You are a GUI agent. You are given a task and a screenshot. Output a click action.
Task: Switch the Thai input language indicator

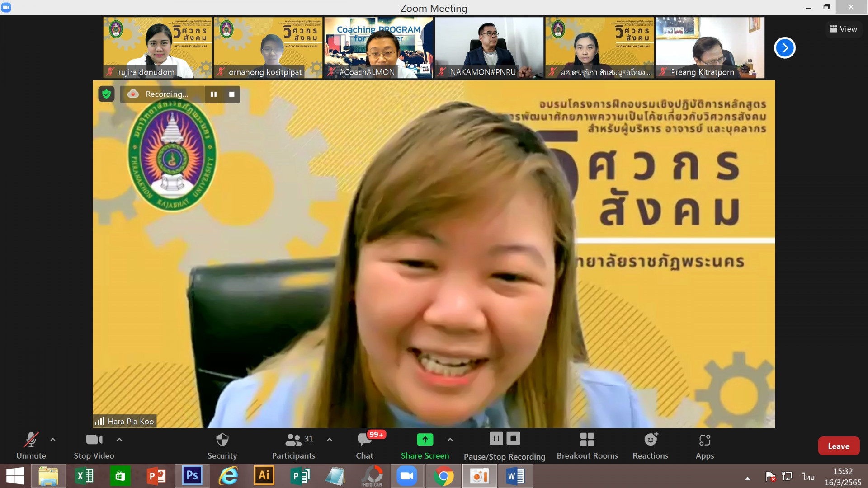[x=808, y=477]
